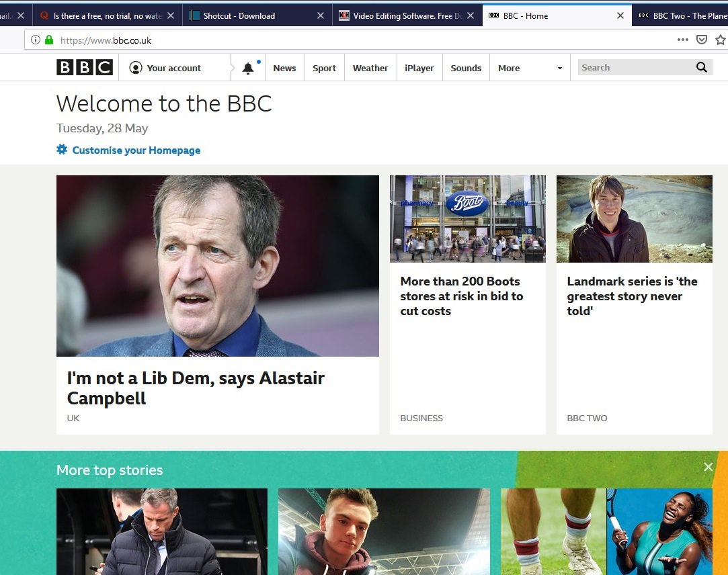Click the Tuesday, 28 May date text
The image size is (728, 575).
pos(102,128)
